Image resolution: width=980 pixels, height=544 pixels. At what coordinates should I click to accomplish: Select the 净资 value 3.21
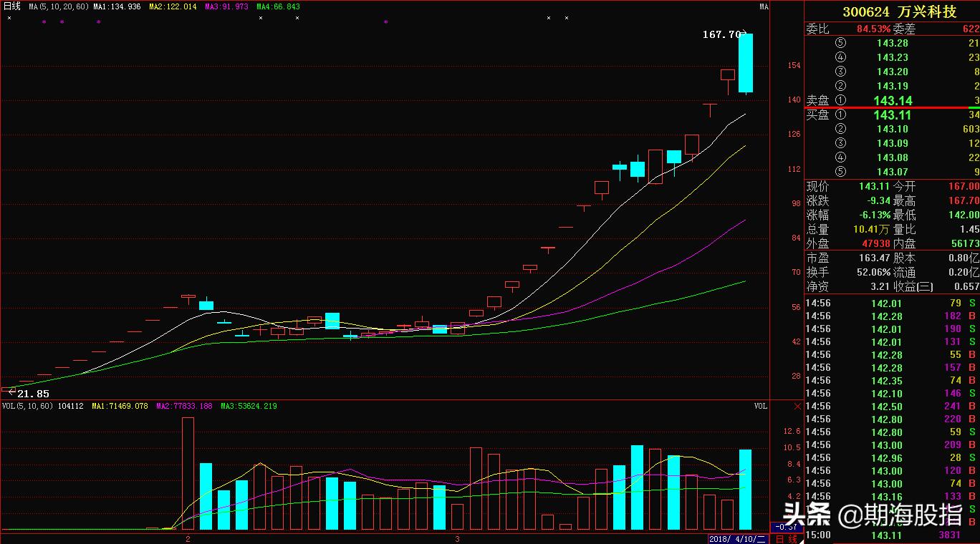click(x=880, y=286)
